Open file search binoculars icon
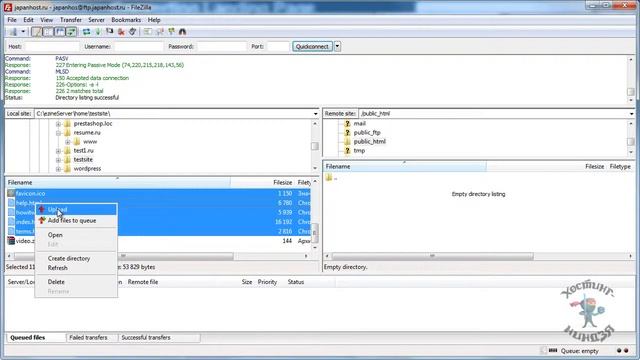Viewport: 640px width, 360px height. pyautogui.click(x=182, y=32)
